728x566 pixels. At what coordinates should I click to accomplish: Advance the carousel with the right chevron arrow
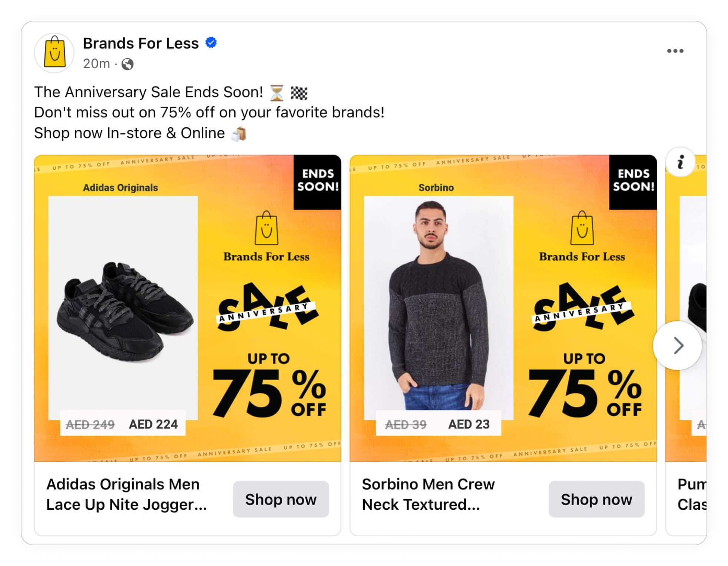point(678,345)
